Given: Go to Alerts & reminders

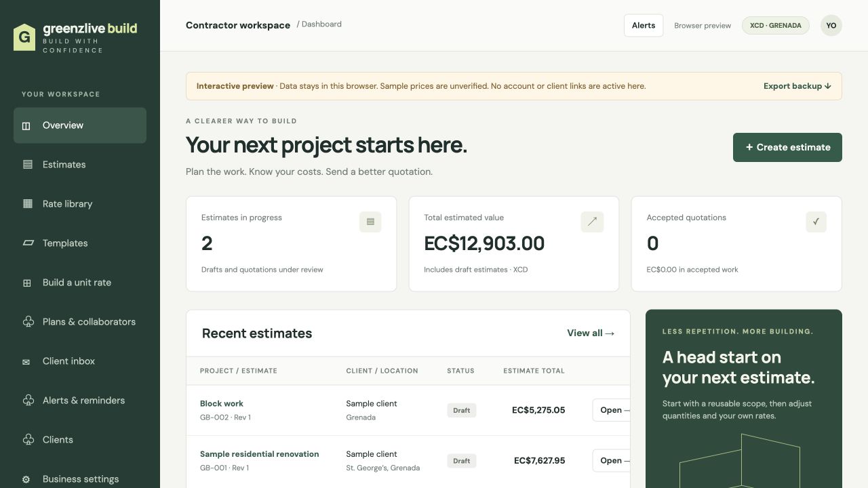Looking at the screenshot, I should point(80,401).
